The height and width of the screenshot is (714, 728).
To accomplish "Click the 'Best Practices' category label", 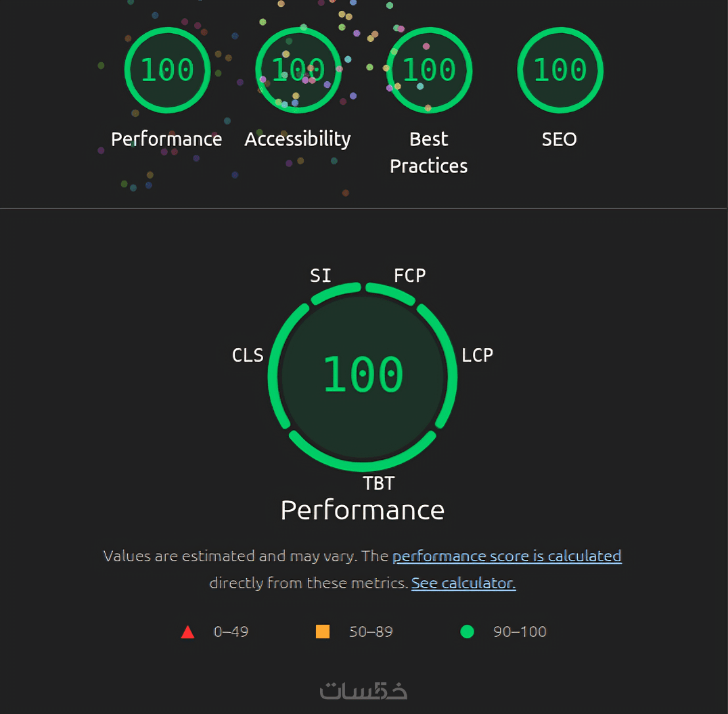I will coord(429,152).
